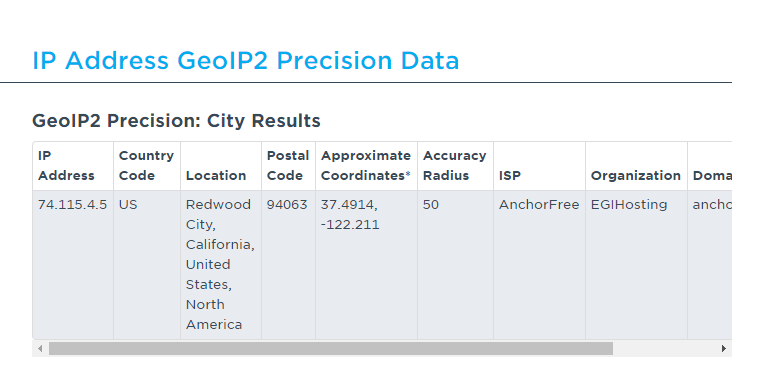Click the AnchorFree ISP cell
Viewport: 765px width, 374px height.
coord(539,265)
